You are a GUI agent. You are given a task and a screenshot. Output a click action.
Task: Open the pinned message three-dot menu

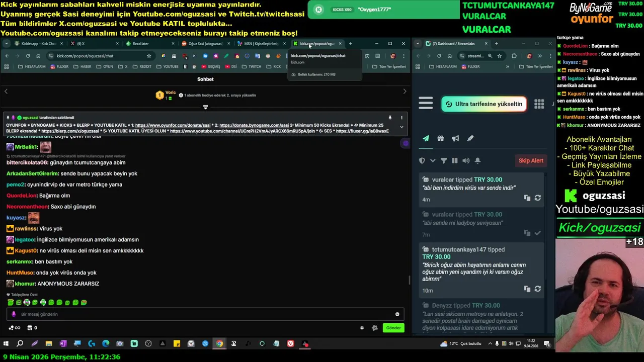(401, 118)
